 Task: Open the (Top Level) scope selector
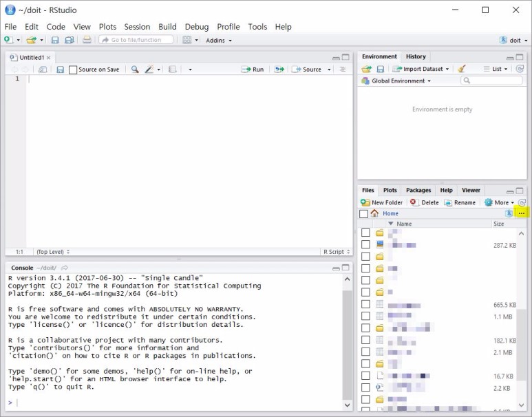(x=53, y=252)
